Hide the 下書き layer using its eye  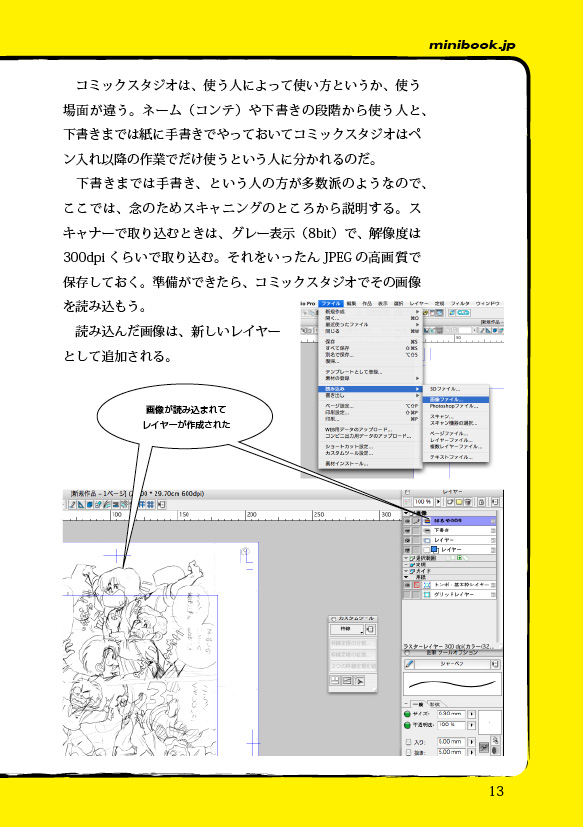pos(407,531)
